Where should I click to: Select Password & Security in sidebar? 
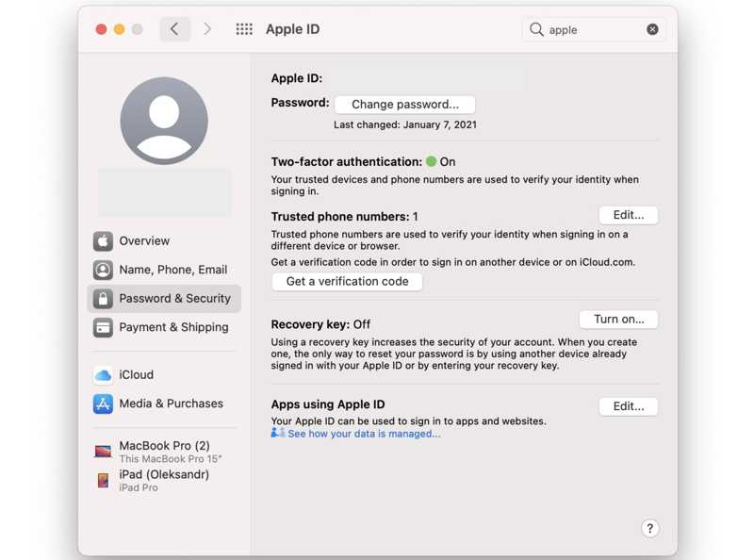pyautogui.click(x=164, y=299)
